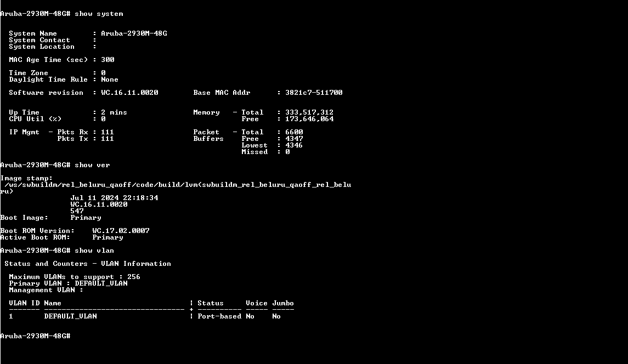Click the Missed buffers label

coord(254,152)
